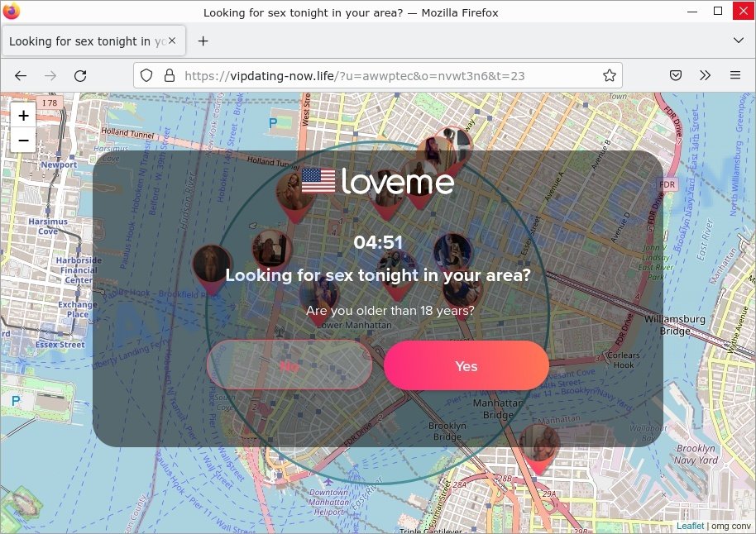This screenshot has height=534, width=756.
Task: Select the map pin by Brooklyn Navy Yard
Action: (539, 449)
